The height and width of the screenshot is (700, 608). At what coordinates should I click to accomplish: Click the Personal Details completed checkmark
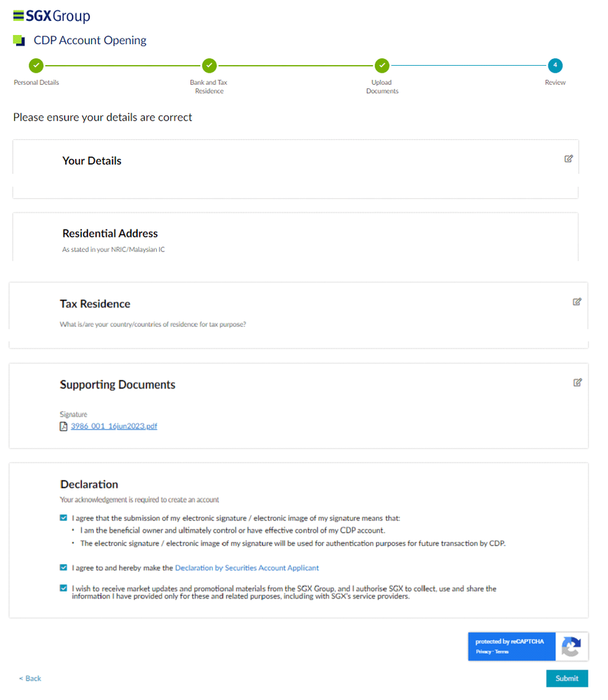(36, 65)
